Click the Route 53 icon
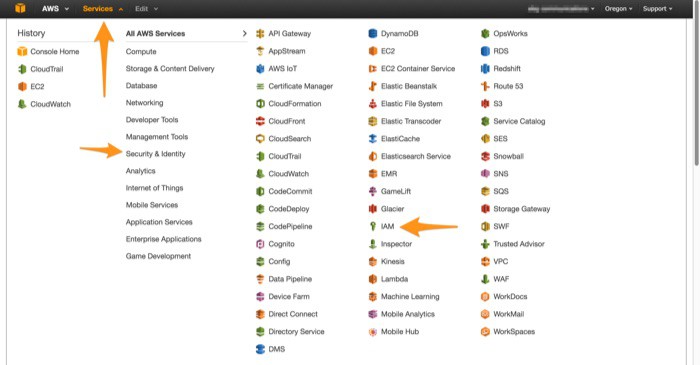Image resolution: width=700 pixels, height=365 pixels. 485,86
